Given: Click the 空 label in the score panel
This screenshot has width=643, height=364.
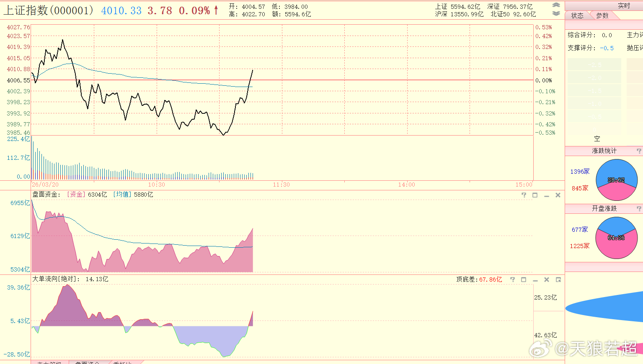Looking at the screenshot, I should 597,138.
